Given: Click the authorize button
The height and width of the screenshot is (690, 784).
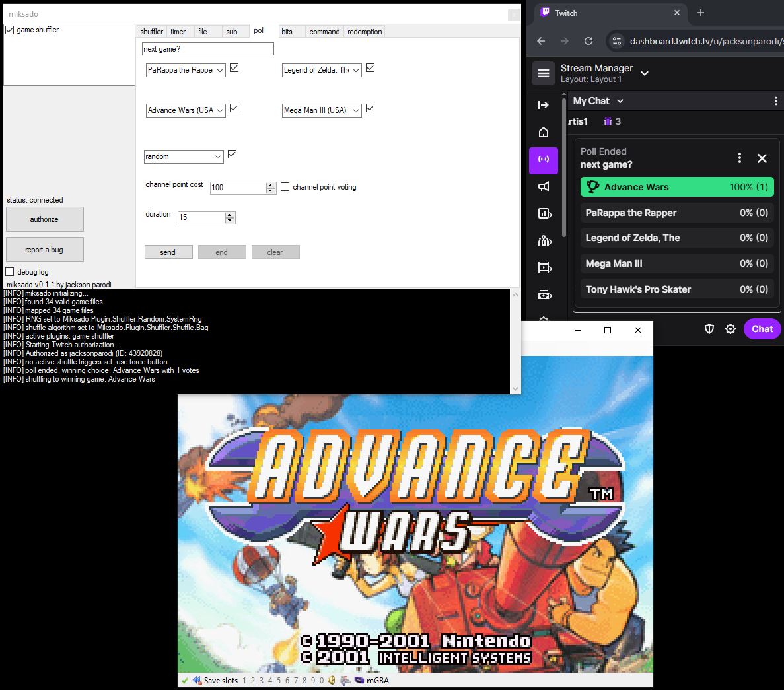Looking at the screenshot, I should click(x=44, y=219).
